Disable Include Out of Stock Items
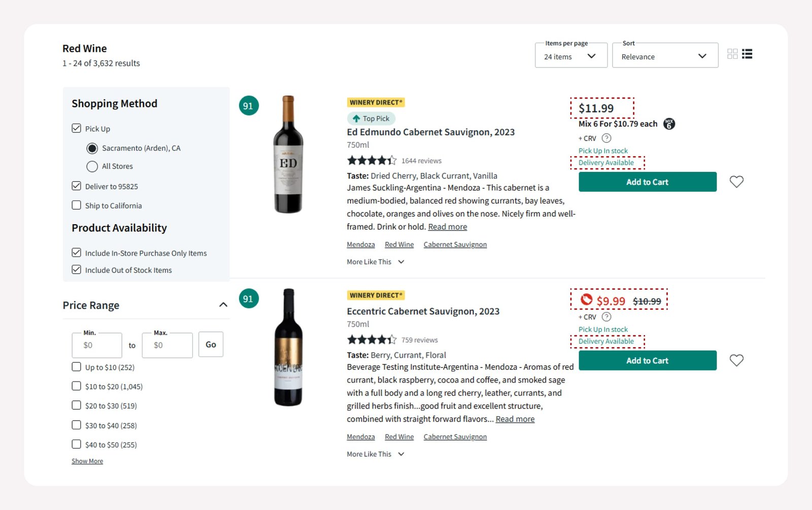This screenshot has height=510, width=812. (x=77, y=269)
